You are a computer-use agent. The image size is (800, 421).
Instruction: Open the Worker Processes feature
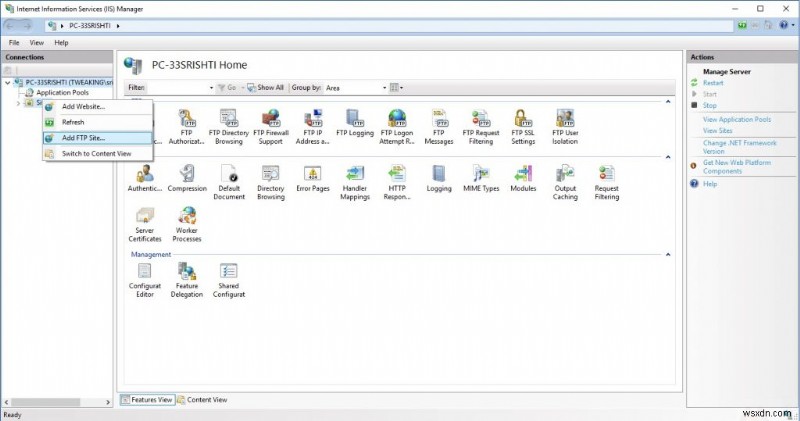coord(187,224)
